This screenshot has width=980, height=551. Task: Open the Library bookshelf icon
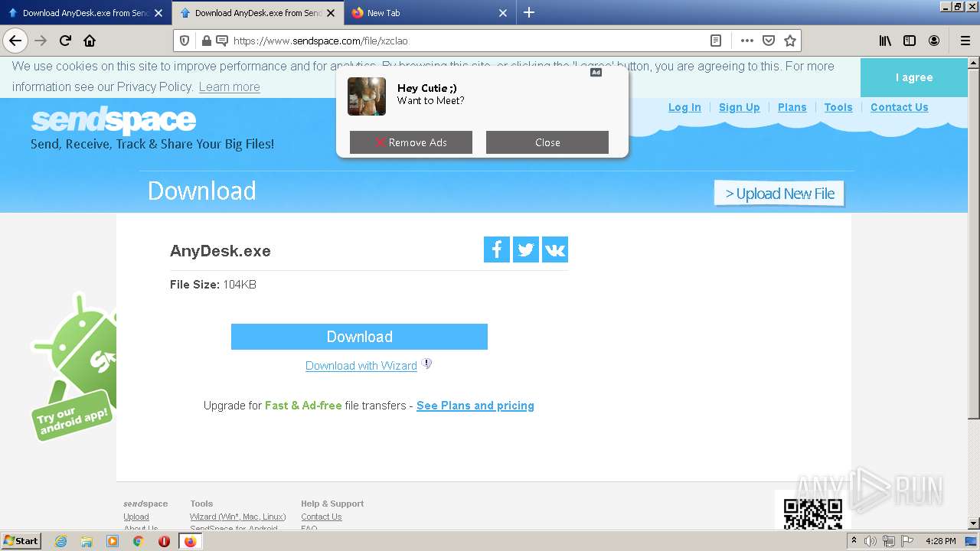pyautogui.click(x=885, y=41)
